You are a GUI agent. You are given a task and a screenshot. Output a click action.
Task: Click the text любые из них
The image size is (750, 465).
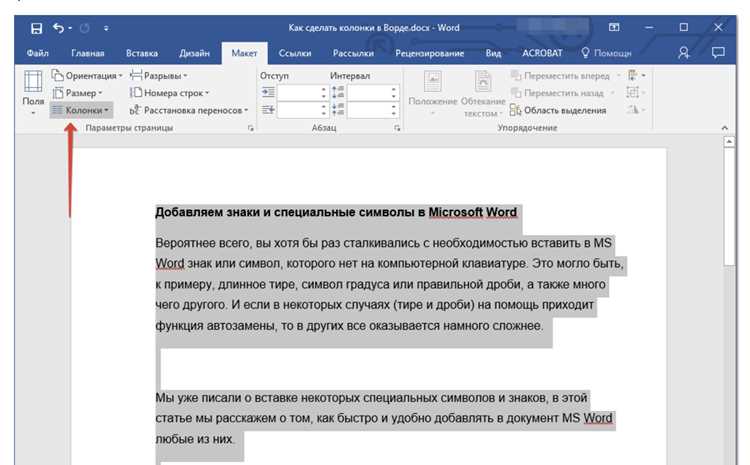click(194, 439)
